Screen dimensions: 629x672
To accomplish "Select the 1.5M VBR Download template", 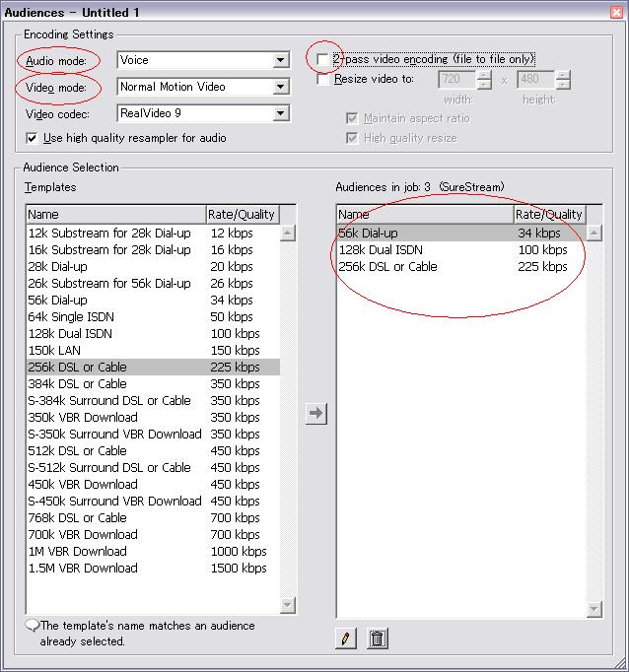I will click(153, 568).
